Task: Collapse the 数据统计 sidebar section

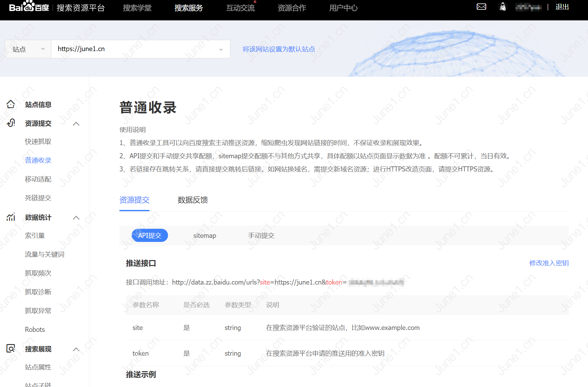Action: pos(76,217)
